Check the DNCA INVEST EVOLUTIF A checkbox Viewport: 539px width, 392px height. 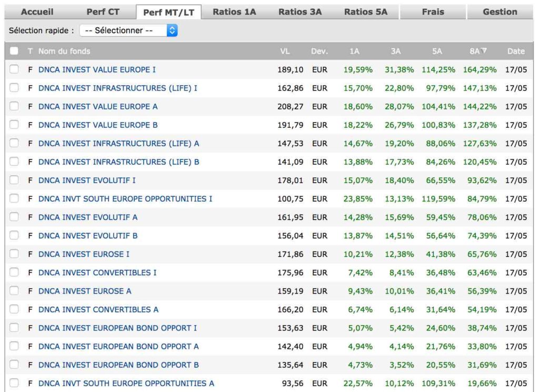pyautogui.click(x=14, y=217)
